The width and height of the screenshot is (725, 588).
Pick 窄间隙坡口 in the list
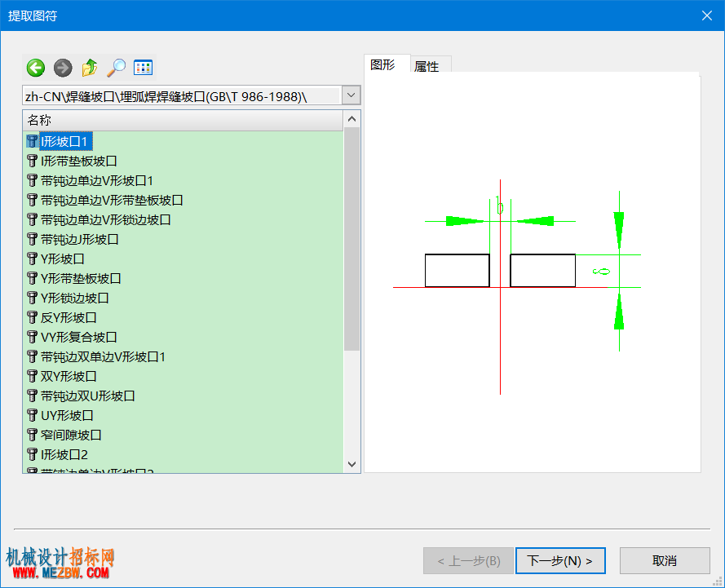[x=71, y=435]
